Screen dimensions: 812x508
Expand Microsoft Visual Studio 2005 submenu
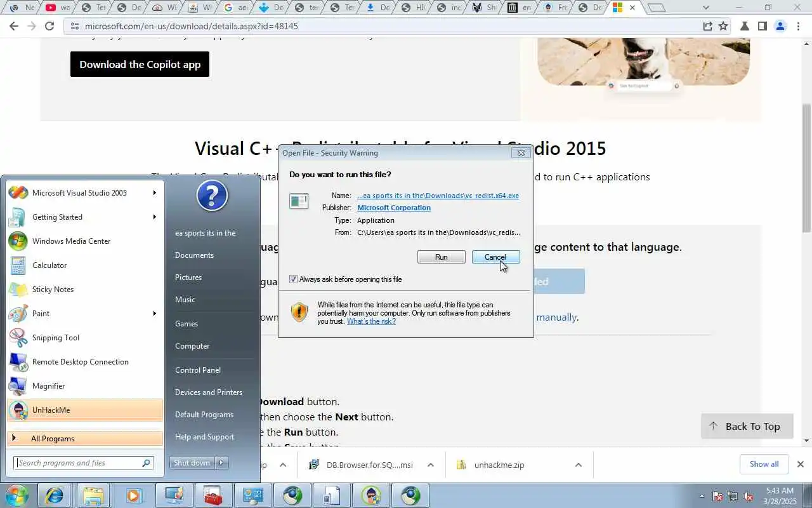coord(154,193)
